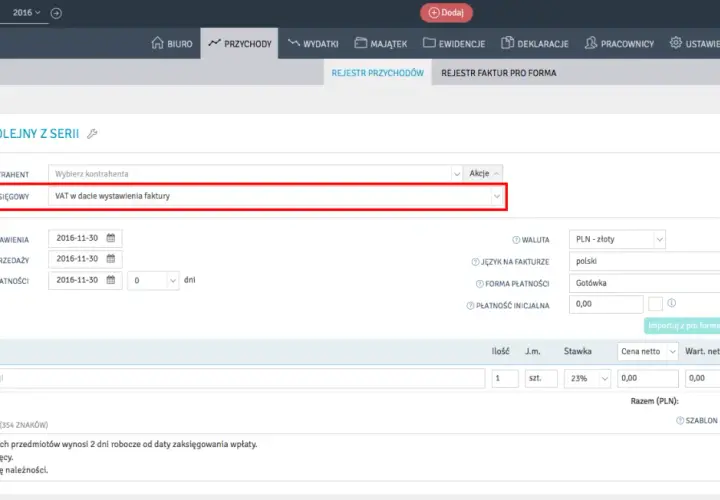The width and height of the screenshot is (720, 500).
Task: Open the PRACOWNICY menu
Action: tap(619, 44)
